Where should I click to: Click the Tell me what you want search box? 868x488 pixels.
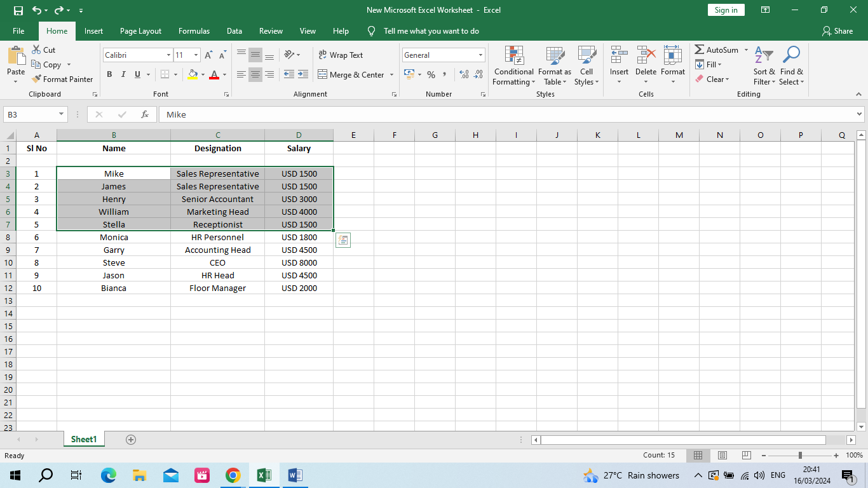pyautogui.click(x=431, y=30)
